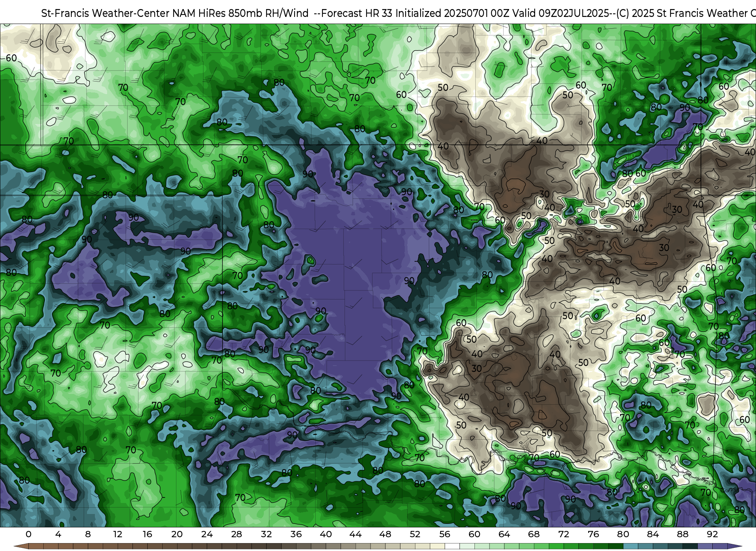Click the colorbar tick label 0
This screenshot has width=756, height=551.
point(28,534)
